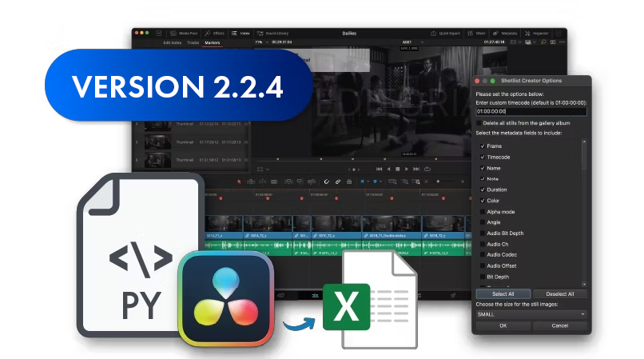
Task: Click the play reverse button
Action: point(388,169)
